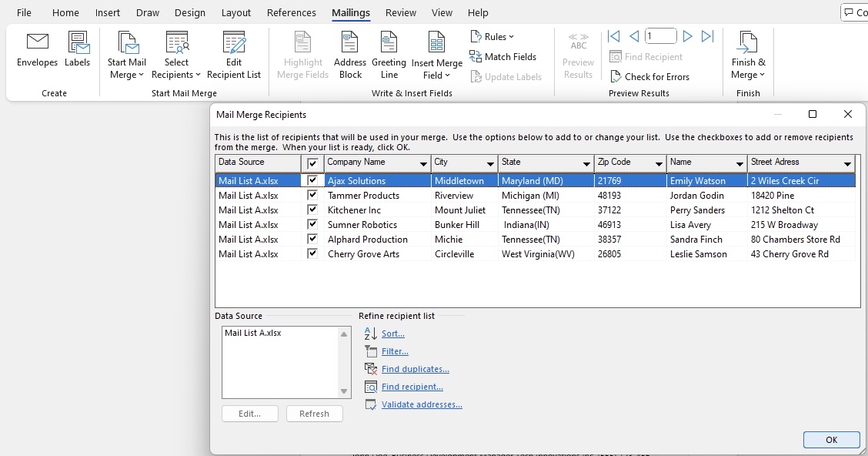Toggle the header select-all checkbox
868x456 pixels.
coord(312,163)
